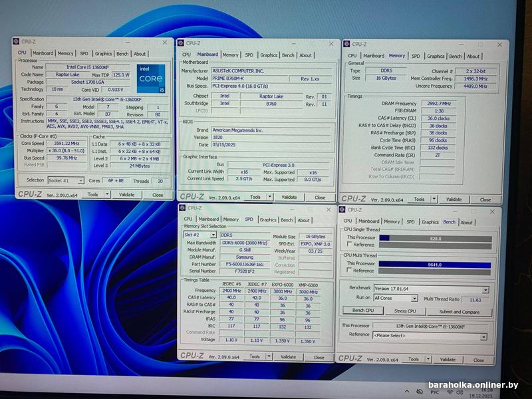This screenshot has height=399, width=532.
Task: Expand the Reference Please Select dropdown
Action: (x=484, y=336)
